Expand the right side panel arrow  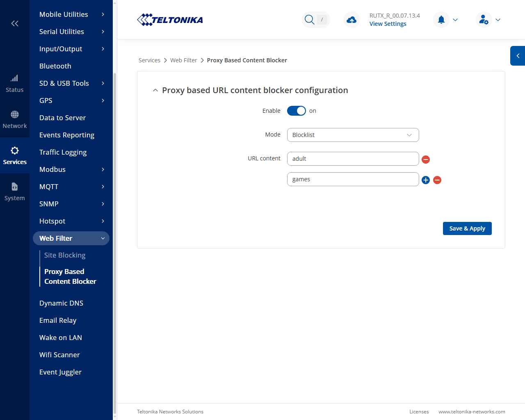point(518,56)
